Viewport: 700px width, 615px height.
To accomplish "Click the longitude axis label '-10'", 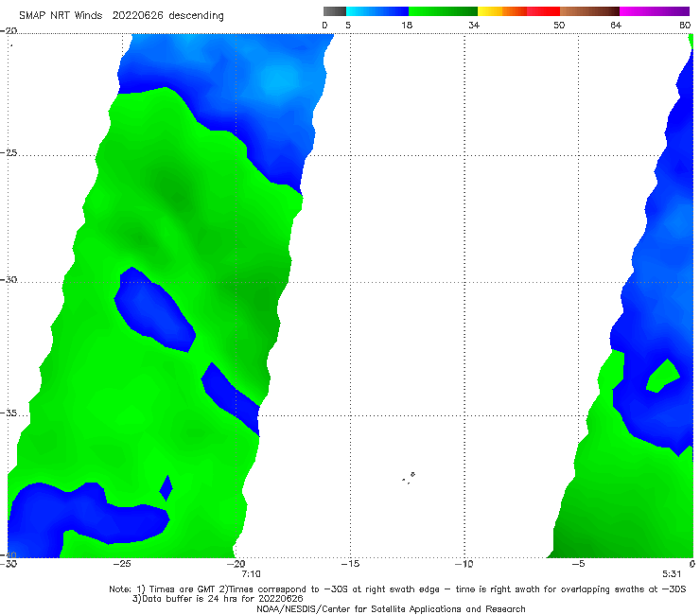I will coord(464,564).
